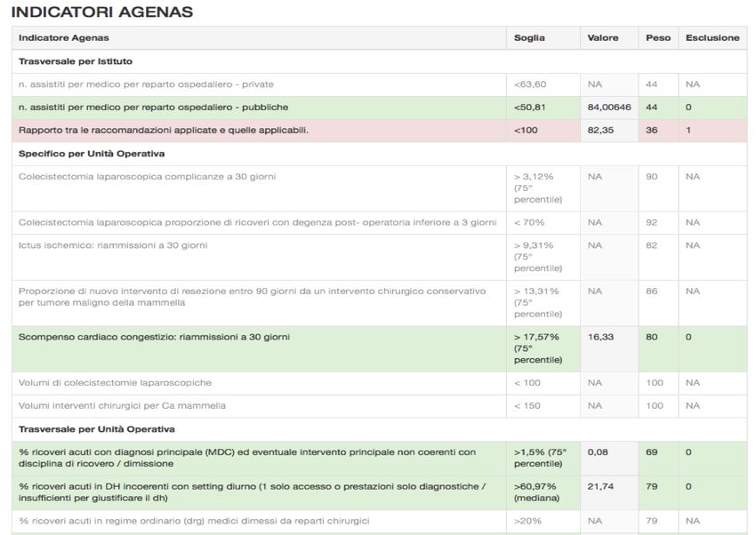This screenshot has height=535, width=756.
Task: Click the 'Peso' column header
Action: (658, 37)
